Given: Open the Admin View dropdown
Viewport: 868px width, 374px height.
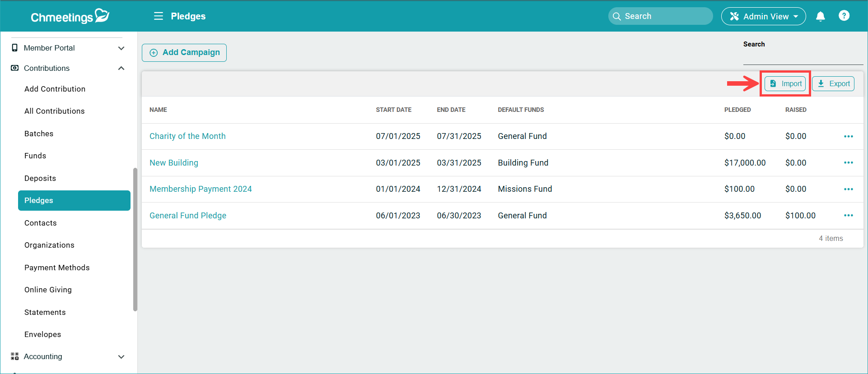Looking at the screenshot, I should [763, 16].
